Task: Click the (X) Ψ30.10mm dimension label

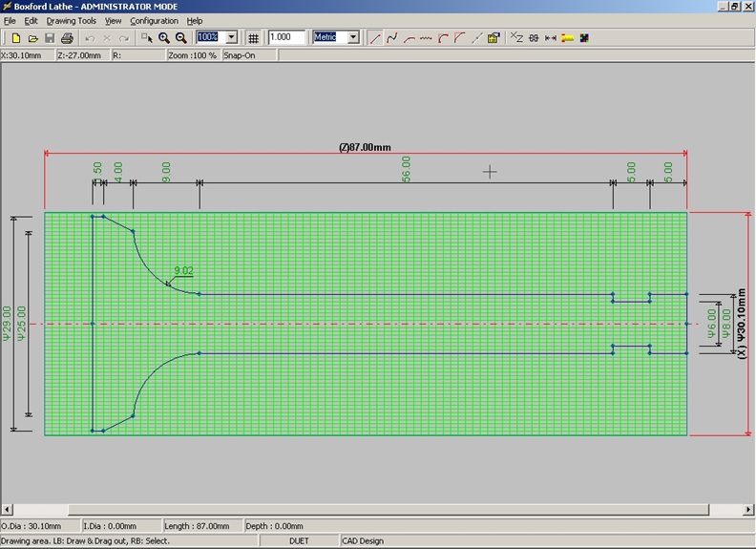Action: click(742, 324)
